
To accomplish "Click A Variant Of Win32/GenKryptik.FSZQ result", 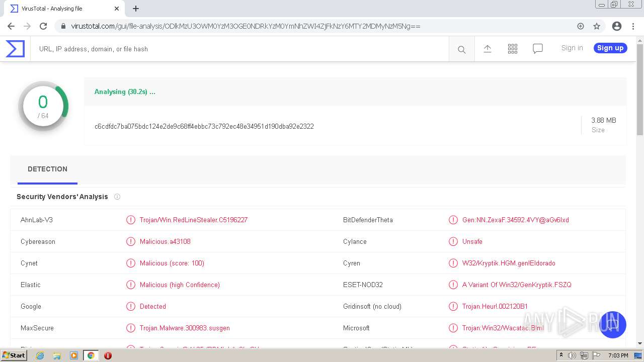I will pyautogui.click(x=517, y=285).
